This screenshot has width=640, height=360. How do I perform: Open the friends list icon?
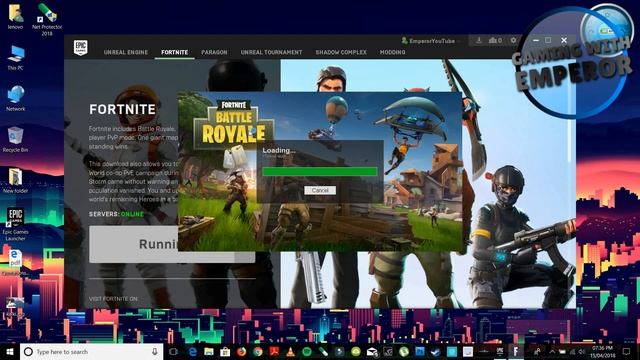495,40
